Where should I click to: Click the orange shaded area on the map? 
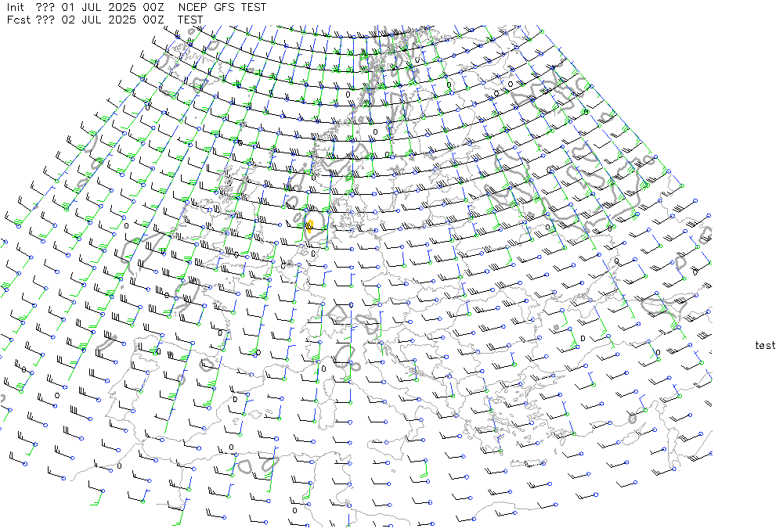309,227
